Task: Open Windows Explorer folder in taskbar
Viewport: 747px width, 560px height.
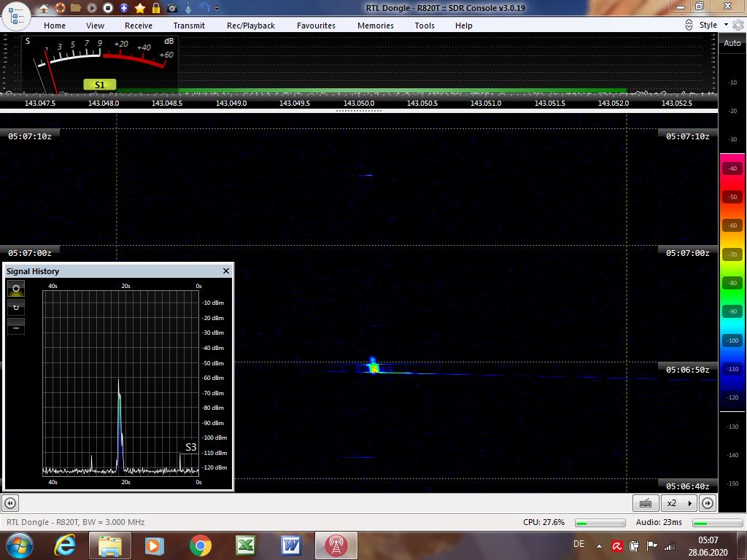Action: click(109, 545)
